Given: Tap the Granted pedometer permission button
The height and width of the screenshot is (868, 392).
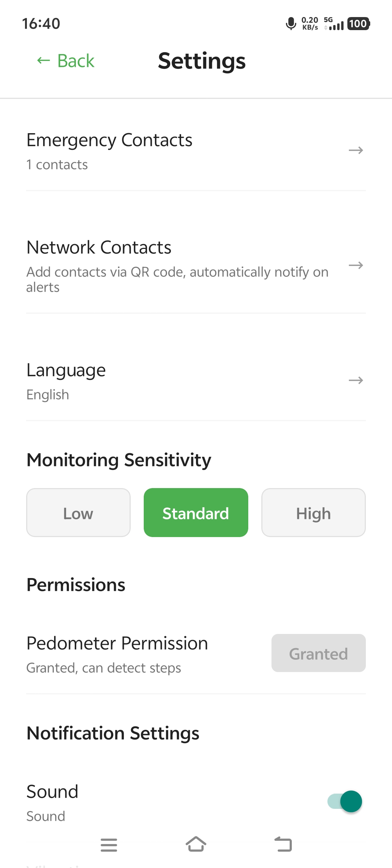Looking at the screenshot, I should [318, 653].
